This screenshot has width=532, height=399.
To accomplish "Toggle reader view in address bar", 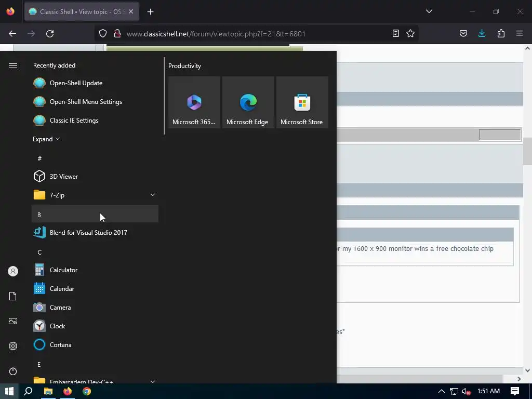I will pyautogui.click(x=395, y=34).
